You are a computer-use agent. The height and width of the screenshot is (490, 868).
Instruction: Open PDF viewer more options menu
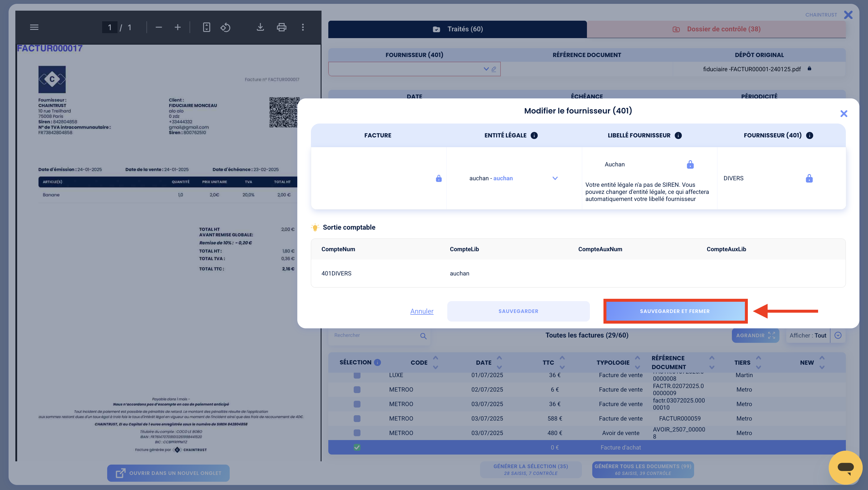(x=303, y=27)
